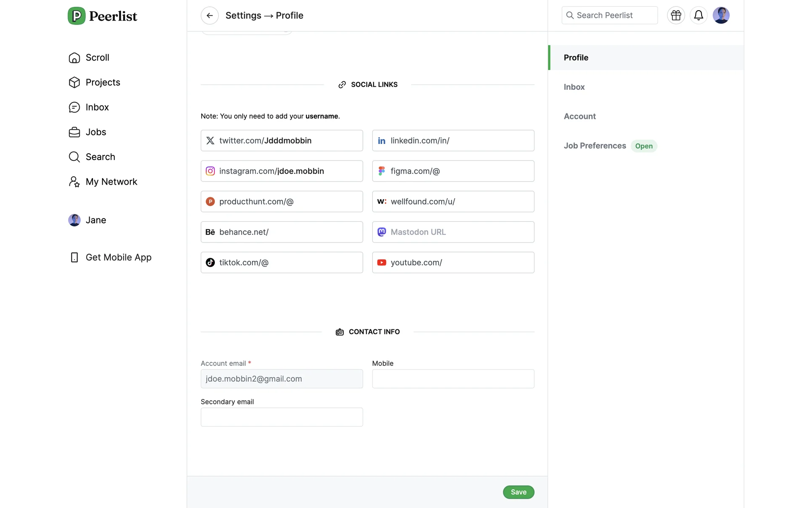
Task: Open the notifications bell
Action: pyautogui.click(x=698, y=16)
